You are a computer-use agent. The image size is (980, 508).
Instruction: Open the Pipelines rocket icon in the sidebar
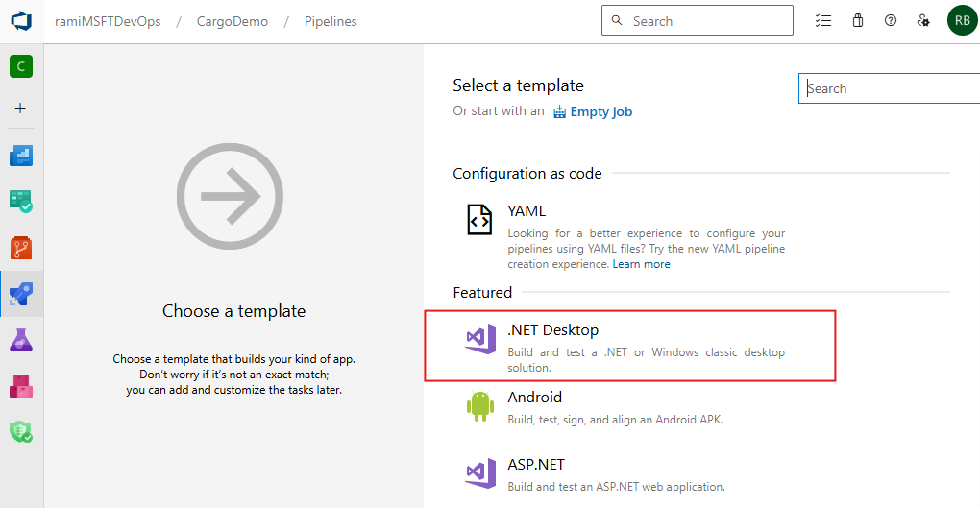point(21,294)
